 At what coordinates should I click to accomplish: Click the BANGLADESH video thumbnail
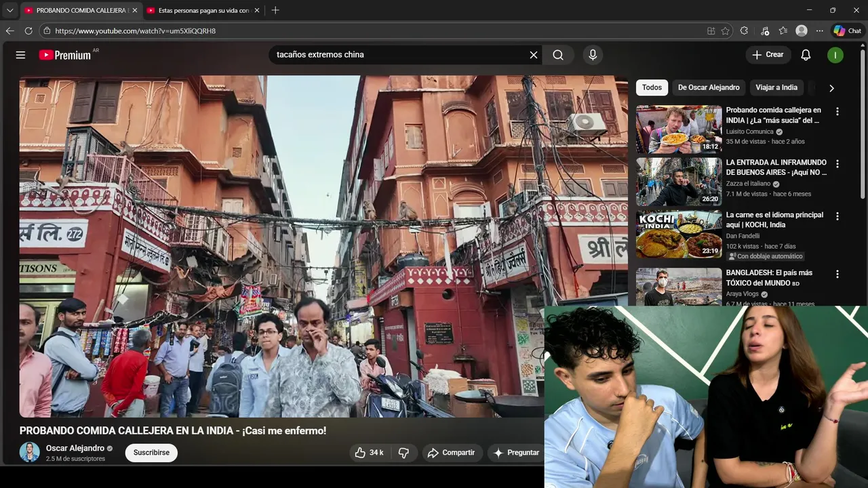click(679, 287)
